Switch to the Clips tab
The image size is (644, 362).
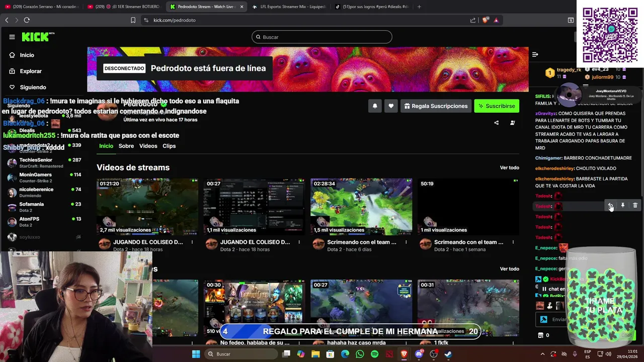point(169,146)
